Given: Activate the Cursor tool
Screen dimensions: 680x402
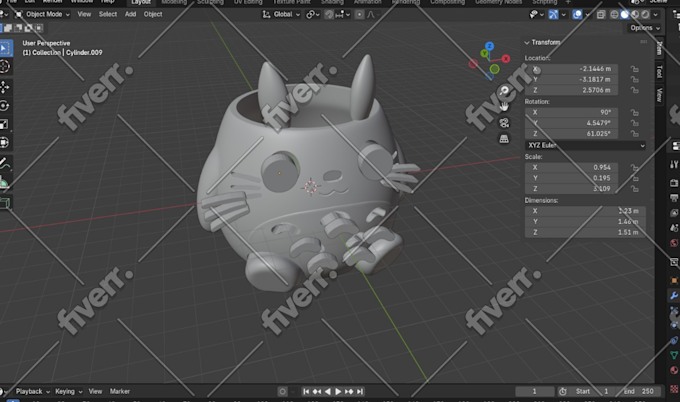Looking at the screenshot, I should tap(4, 67).
